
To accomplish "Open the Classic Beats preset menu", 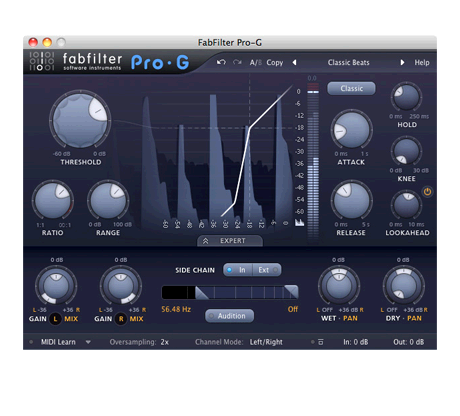I will (x=348, y=62).
